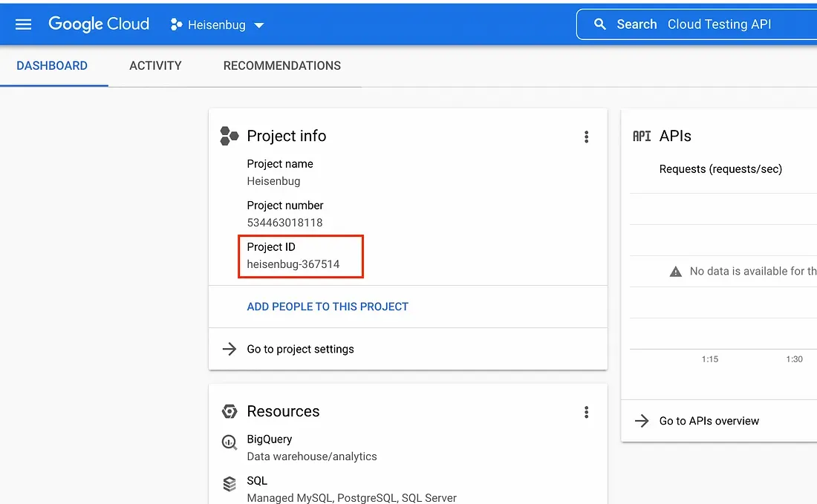
Task: Switch to the Activity tab
Action: pyautogui.click(x=155, y=65)
